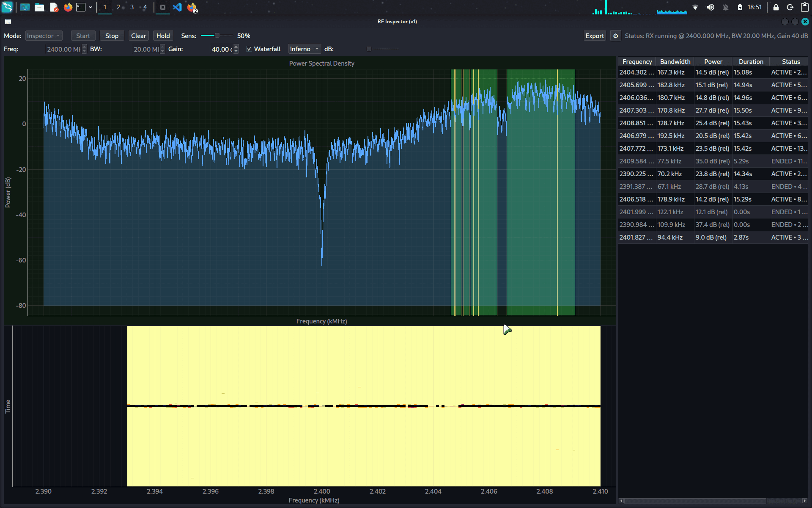Close the RF Inspector window

[805, 22]
